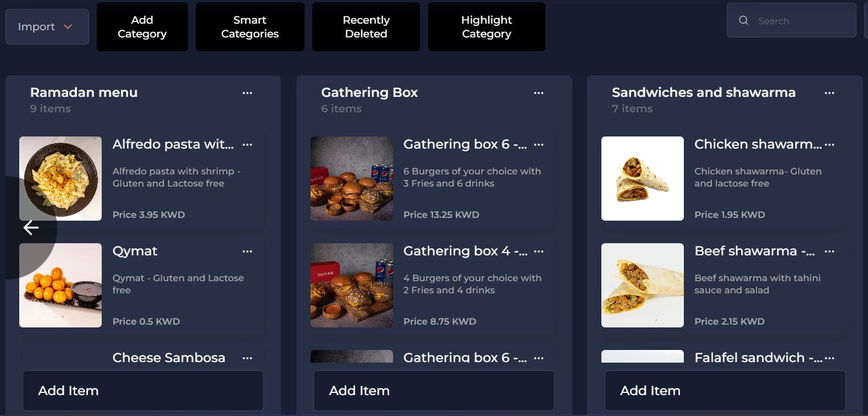Open Smart Categories
Image resolution: width=868 pixels, height=416 pixels.
[x=250, y=26]
